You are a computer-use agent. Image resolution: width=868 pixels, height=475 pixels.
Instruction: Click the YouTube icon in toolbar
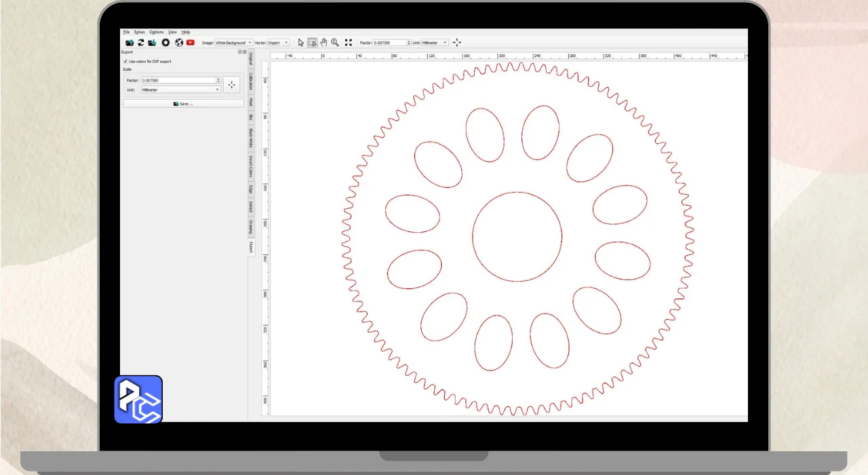pos(191,43)
